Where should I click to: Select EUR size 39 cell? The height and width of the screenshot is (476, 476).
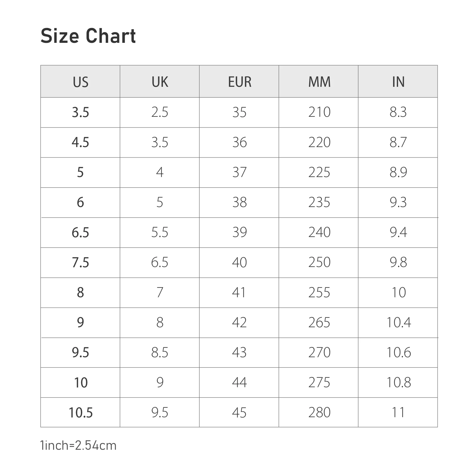(x=239, y=232)
